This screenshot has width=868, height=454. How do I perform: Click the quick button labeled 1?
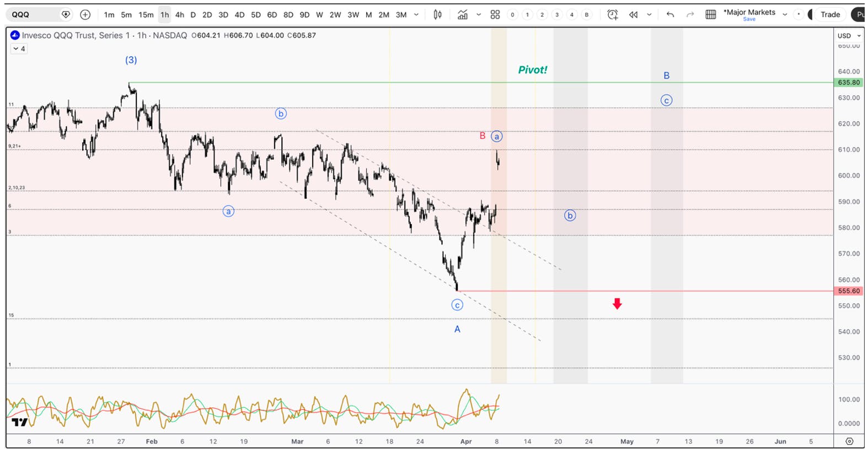click(528, 15)
